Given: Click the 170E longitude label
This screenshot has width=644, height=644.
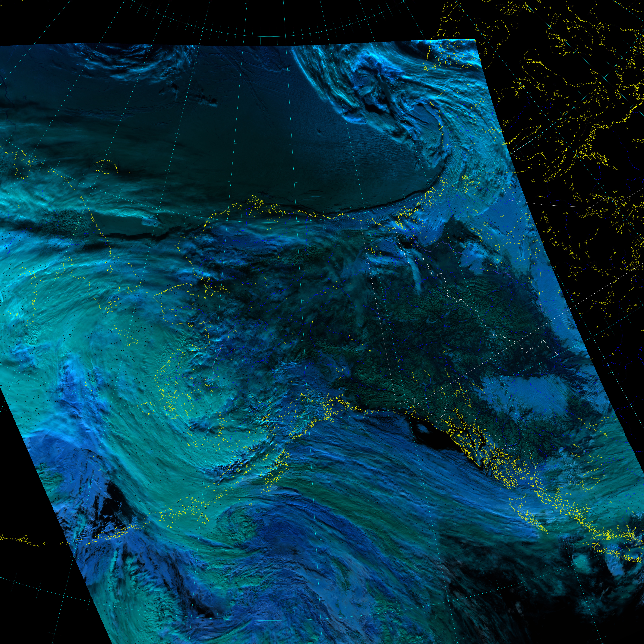Looking at the screenshot, I should [125, 1].
